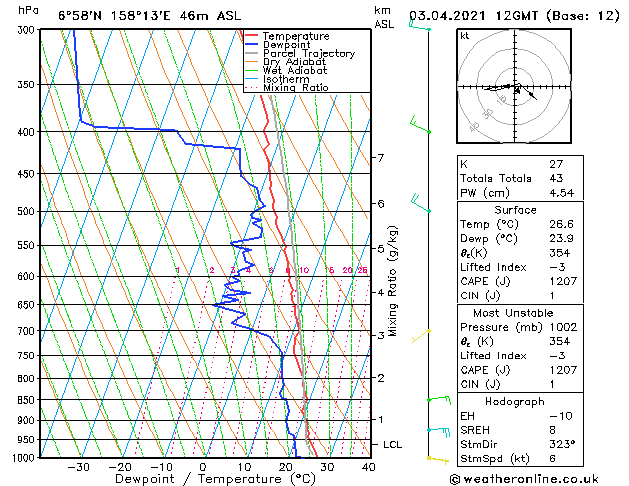The height and width of the screenshot is (486, 629).
Task: Click the Pressure (mb) value 1002
Action: click(563, 327)
